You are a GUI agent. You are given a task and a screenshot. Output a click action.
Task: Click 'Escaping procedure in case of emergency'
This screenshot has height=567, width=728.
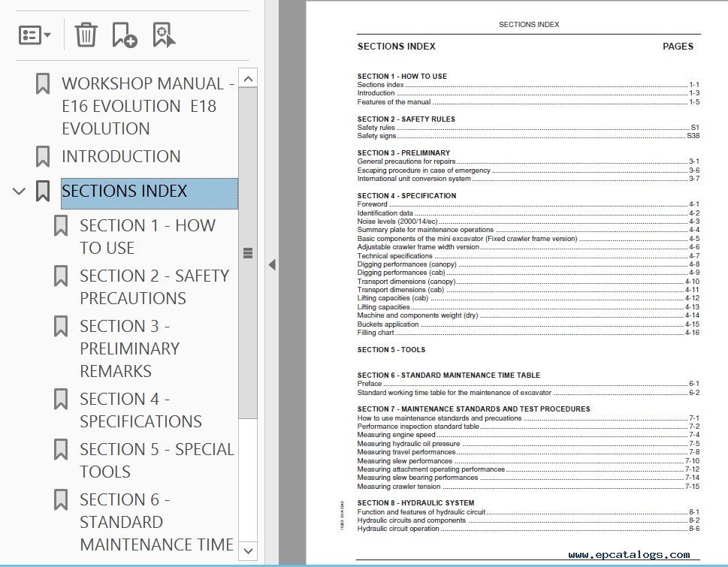pos(528,170)
